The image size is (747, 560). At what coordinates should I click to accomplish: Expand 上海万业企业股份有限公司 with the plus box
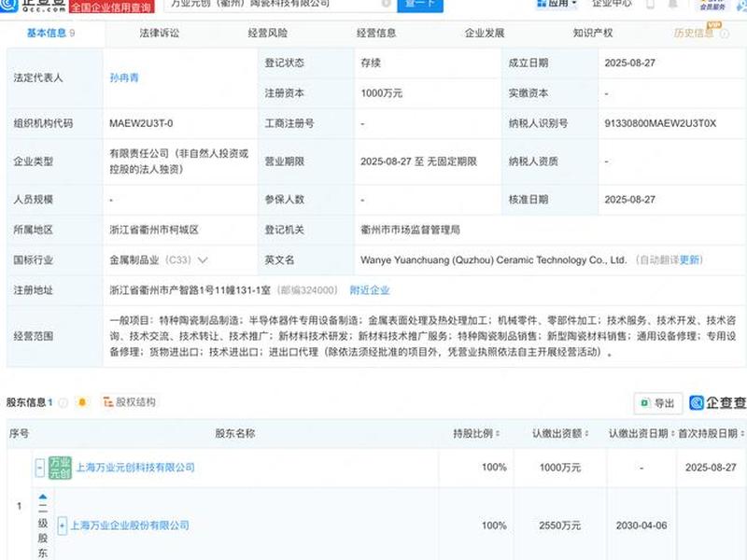coord(62,525)
